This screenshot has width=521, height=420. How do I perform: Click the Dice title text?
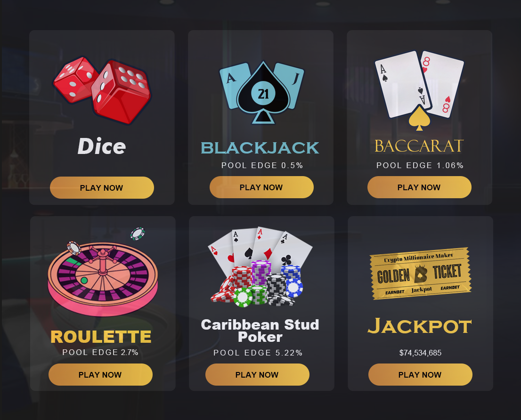[x=102, y=146]
